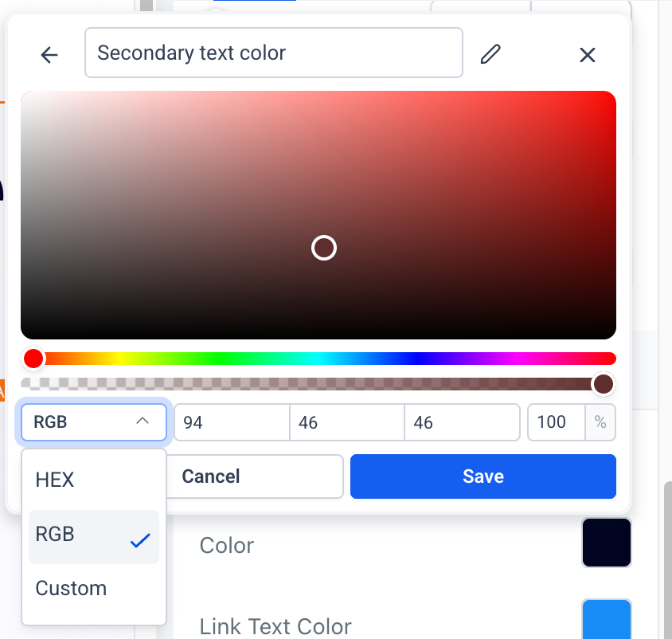The image size is (672, 639).
Task: Click the red channel field showing 94
Action: tap(232, 422)
